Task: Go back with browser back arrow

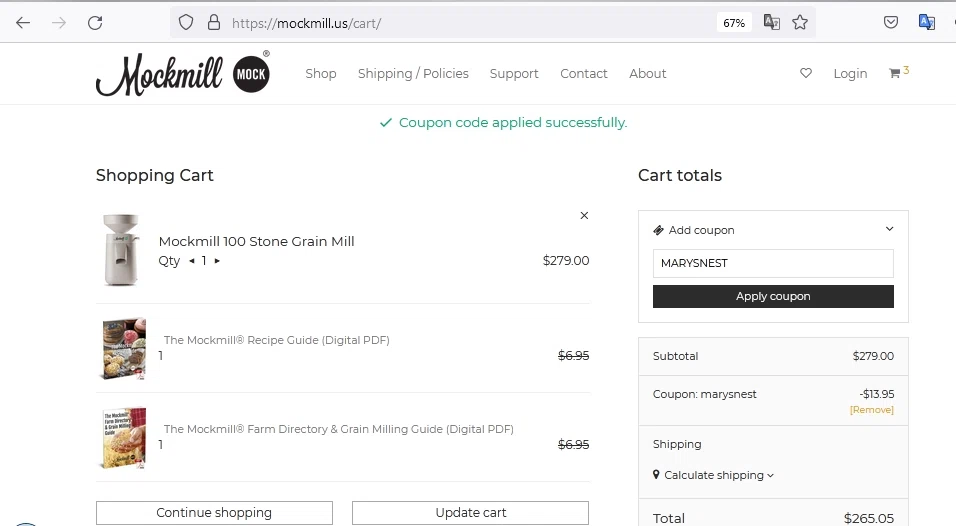Action: point(23,23)
